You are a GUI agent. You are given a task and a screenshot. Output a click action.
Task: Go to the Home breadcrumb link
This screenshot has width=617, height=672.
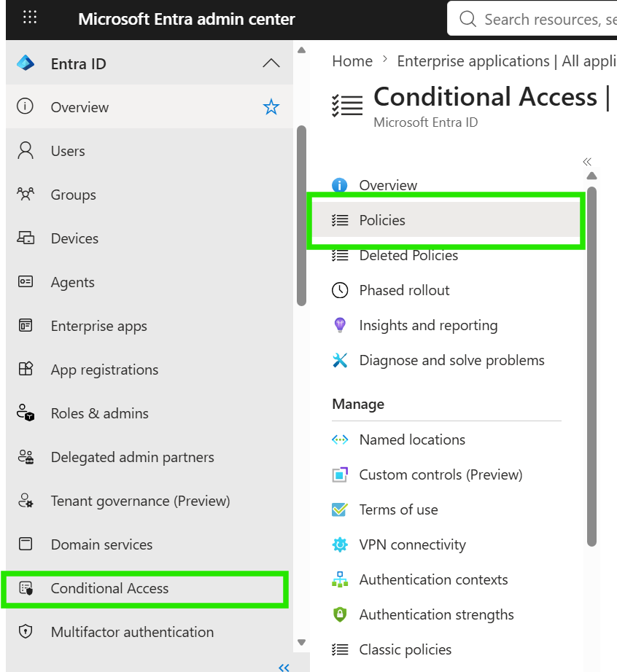pos(352,61)
